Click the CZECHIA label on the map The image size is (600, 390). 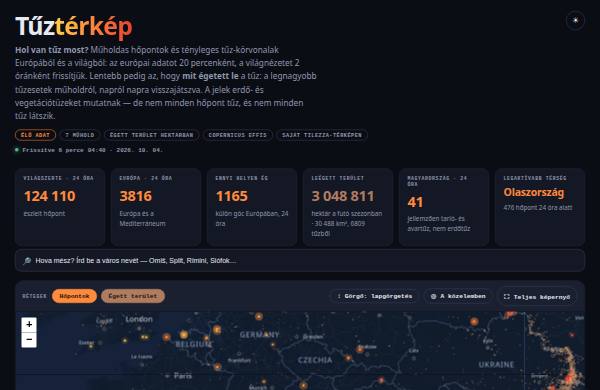[x=315, y=360]
